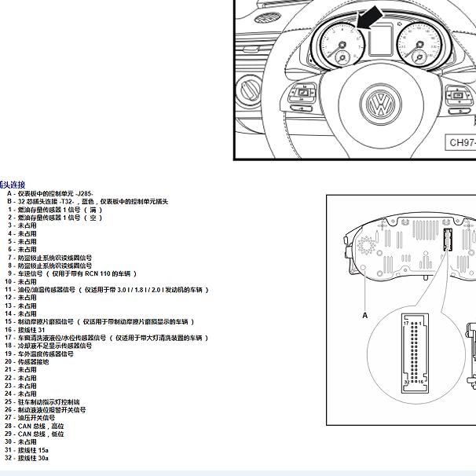Click pin 11 油位/油温传感器信号 row
This screenshot has width=476, height=476.
click(x=107, y=290)
